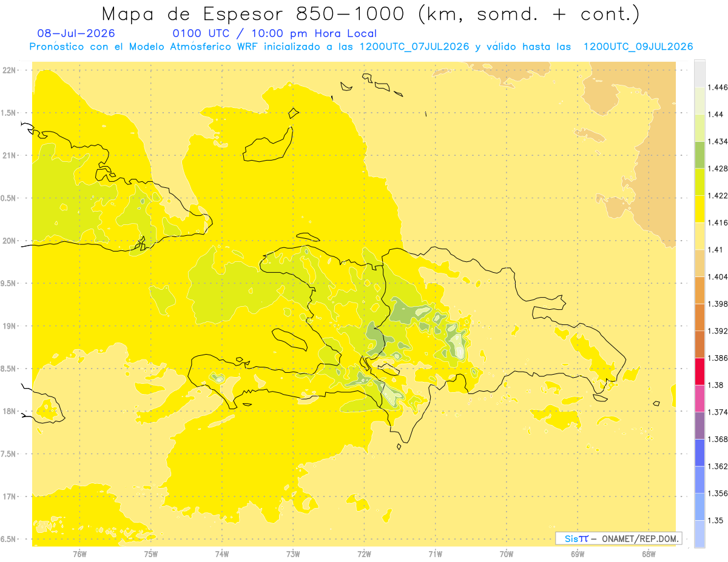Click the 17N latitude label

click(10, 497)
